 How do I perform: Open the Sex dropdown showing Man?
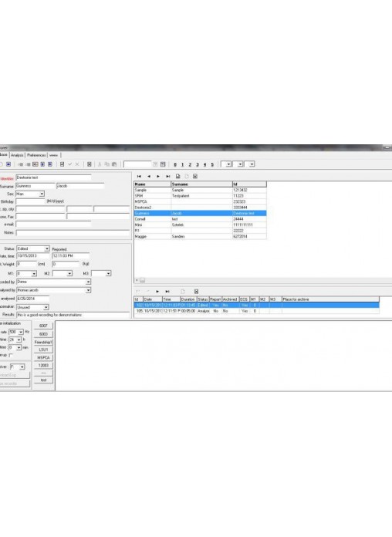[x=42, y=194]
